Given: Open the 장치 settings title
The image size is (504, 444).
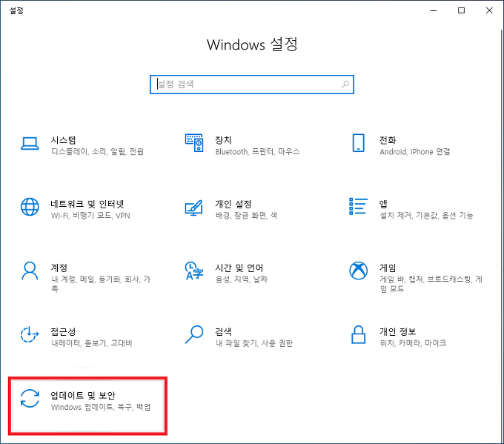Looking at the screenshot, I should tap(223, 140).
